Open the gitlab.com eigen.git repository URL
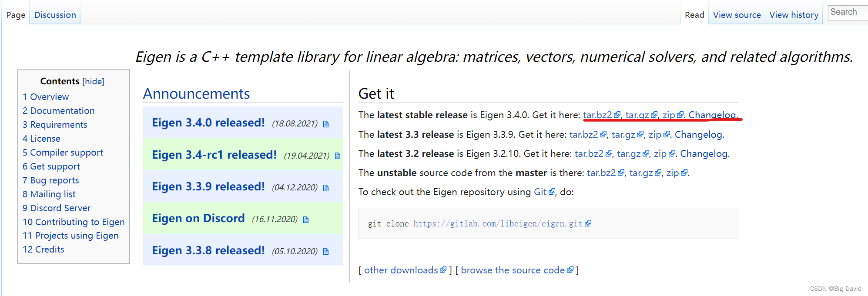868x296 pixels. click(502, 223)
